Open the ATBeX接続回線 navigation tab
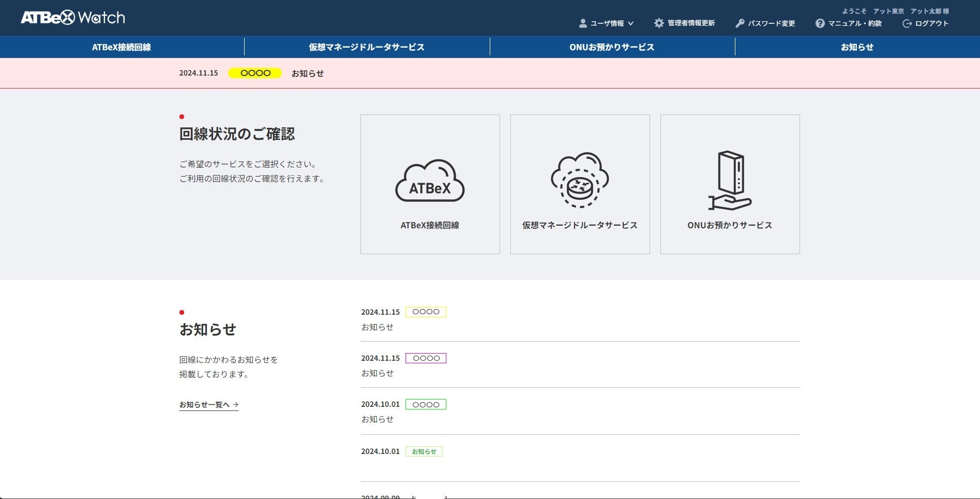This screenshot has height=499, width=980. tap(122, 47)
